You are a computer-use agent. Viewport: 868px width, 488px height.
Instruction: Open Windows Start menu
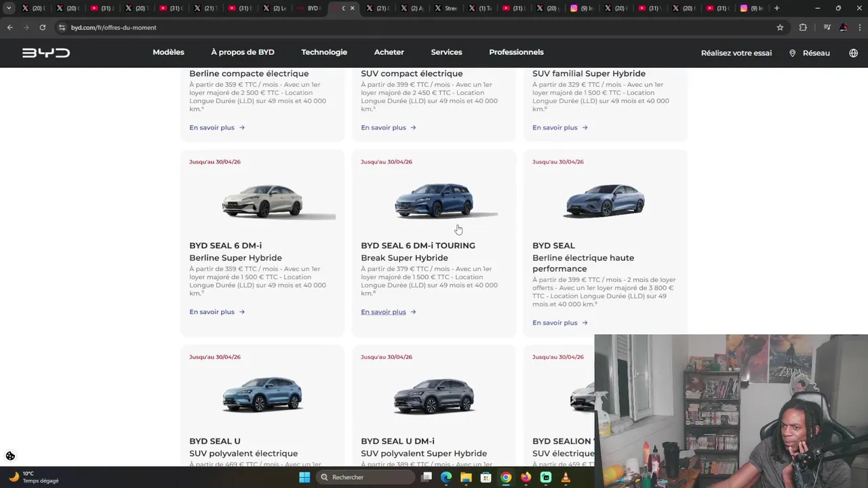(304, 477)
